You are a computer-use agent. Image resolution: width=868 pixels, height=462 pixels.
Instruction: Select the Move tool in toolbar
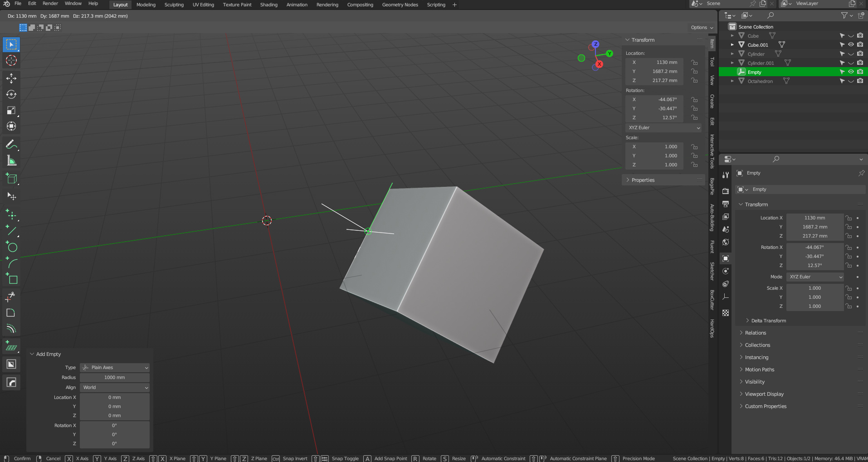tap(11, 78)
